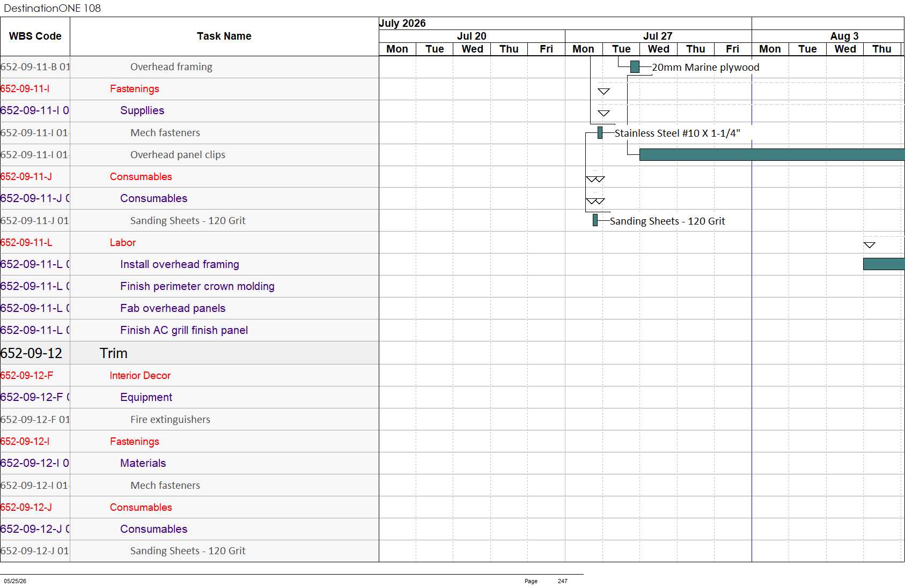Select the Materials task row
This screenshot has width=905, height=588.
point(189,463)
